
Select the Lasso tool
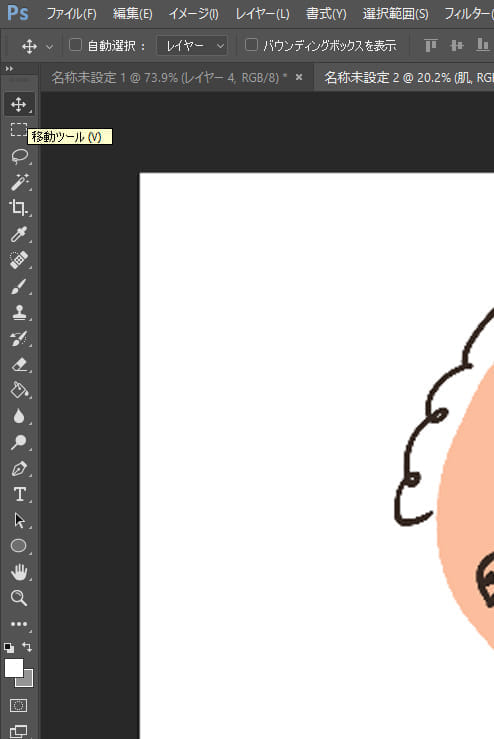[x=19, y=156]
